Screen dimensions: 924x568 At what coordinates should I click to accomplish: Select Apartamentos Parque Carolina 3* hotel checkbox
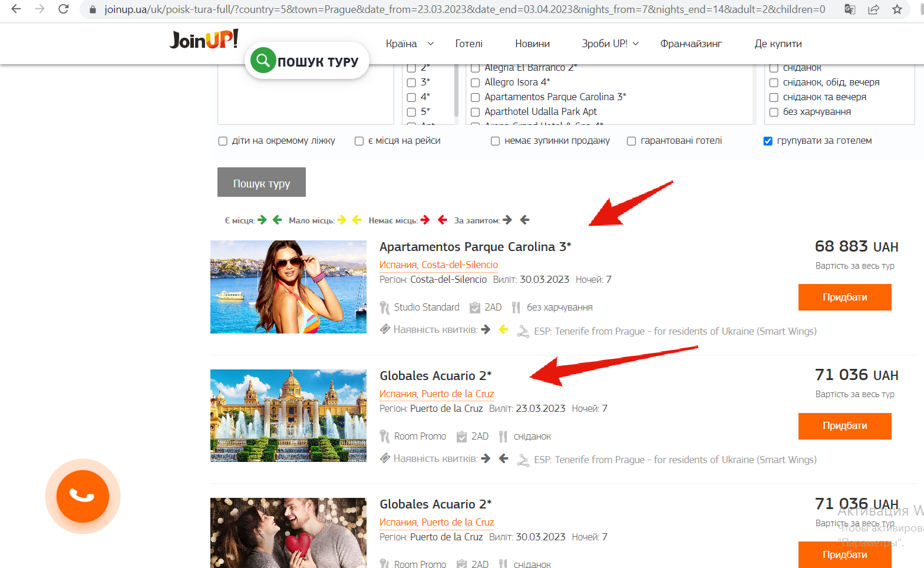476,97
